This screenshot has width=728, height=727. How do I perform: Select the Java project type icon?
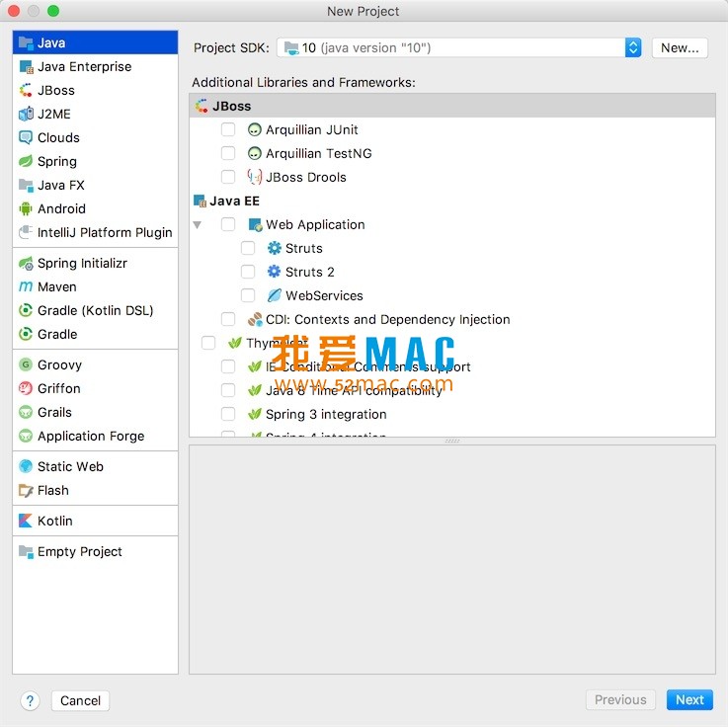tap(26, 43)
